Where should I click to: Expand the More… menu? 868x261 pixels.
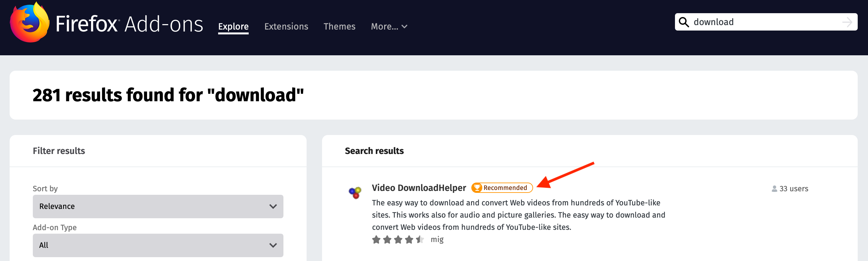point(389,26)
